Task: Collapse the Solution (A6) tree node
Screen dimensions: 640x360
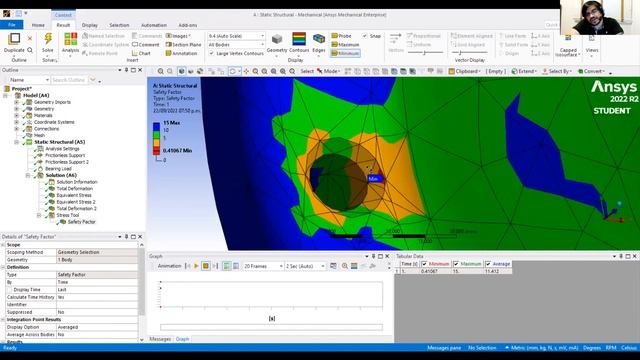Action: 28,176
